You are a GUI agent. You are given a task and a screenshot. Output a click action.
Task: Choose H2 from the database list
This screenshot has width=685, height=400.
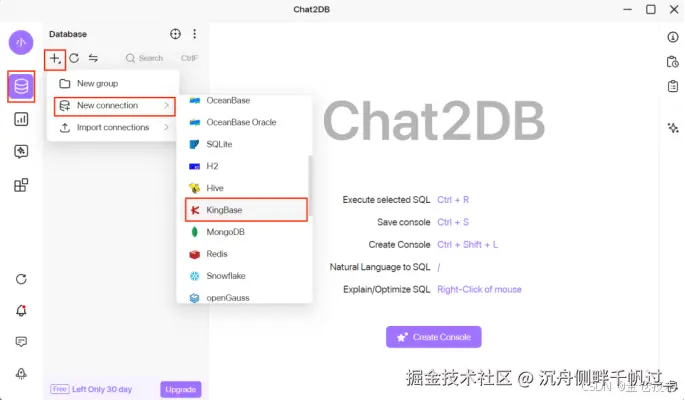[x=246, y=166]
